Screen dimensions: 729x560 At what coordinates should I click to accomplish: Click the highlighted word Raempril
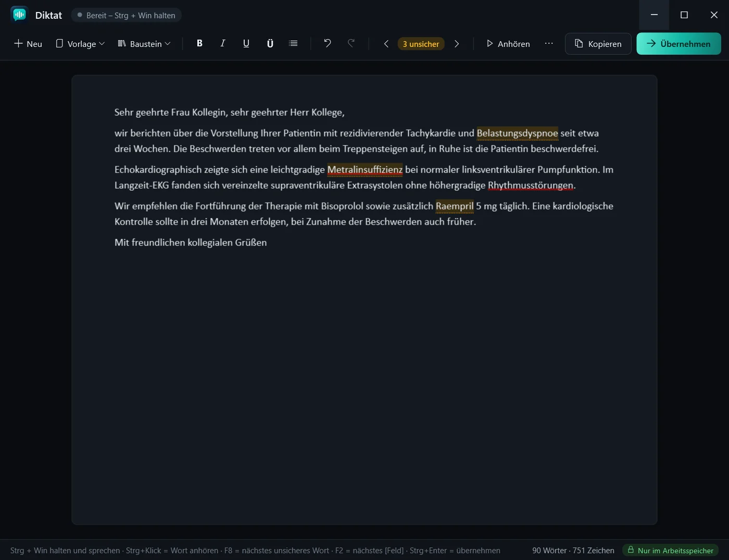(455, 206)
